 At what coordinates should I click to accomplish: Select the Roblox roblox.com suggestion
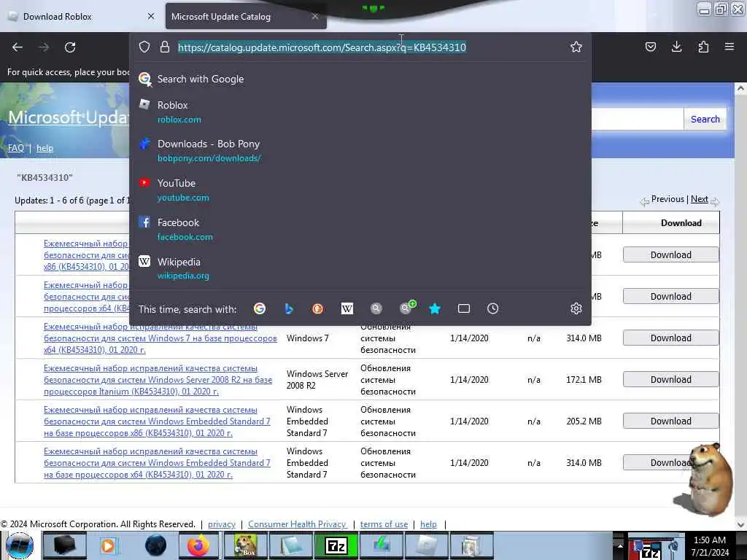[360, 112]
